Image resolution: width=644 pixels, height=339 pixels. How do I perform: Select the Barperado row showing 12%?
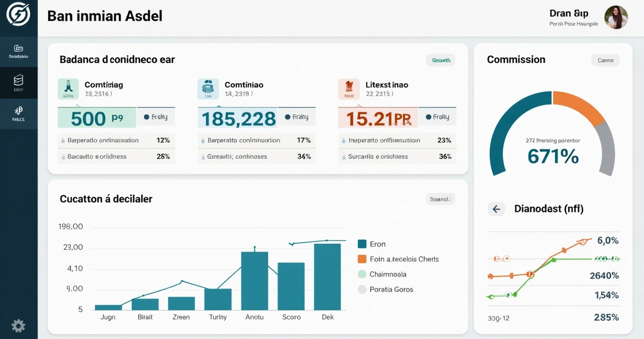pos(116,140)
